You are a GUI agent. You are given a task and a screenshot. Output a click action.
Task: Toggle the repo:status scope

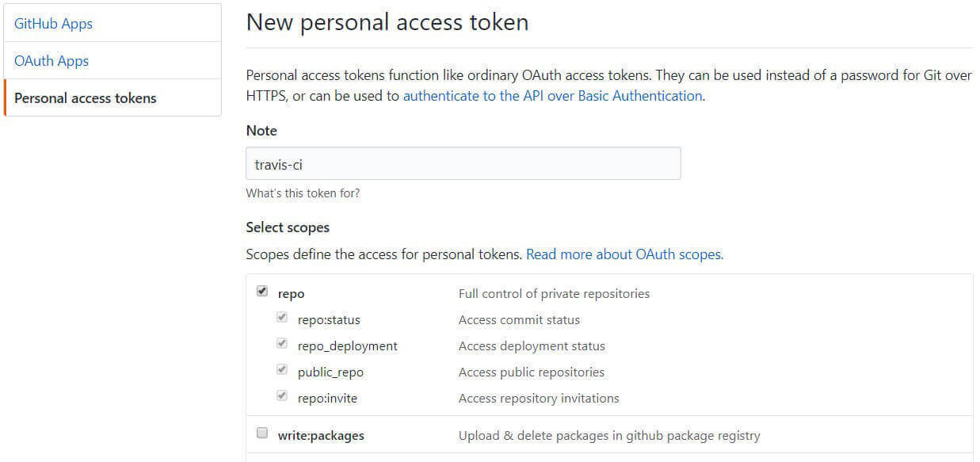[x=282, y=317]
